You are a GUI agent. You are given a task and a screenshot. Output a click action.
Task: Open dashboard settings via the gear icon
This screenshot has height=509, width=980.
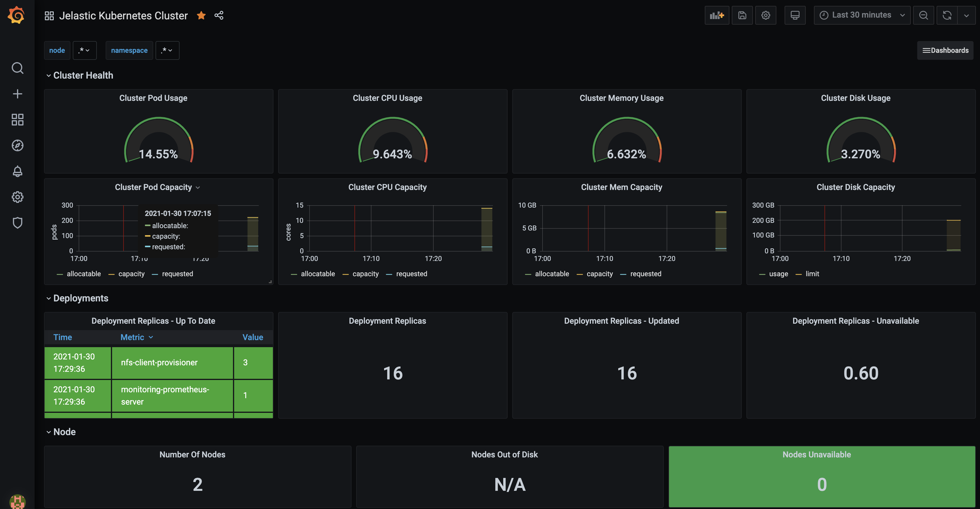tap(766, 15)
